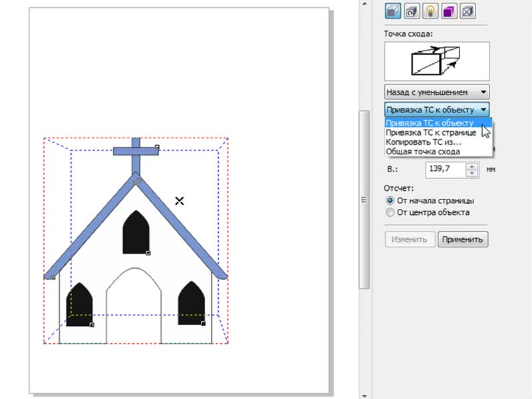Choose 'Копировать ТС из...' list entry
Image resolution: width=532 pixels, height=399 pixels.
[424, 142]
